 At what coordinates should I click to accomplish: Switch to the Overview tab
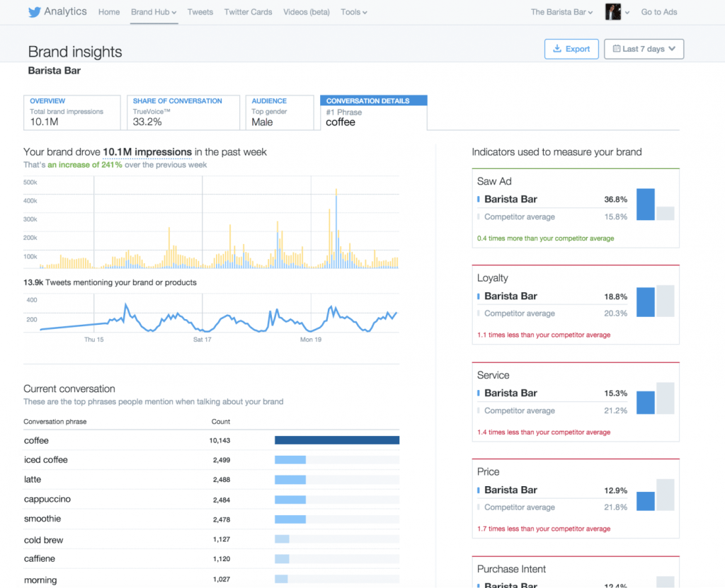72,113
